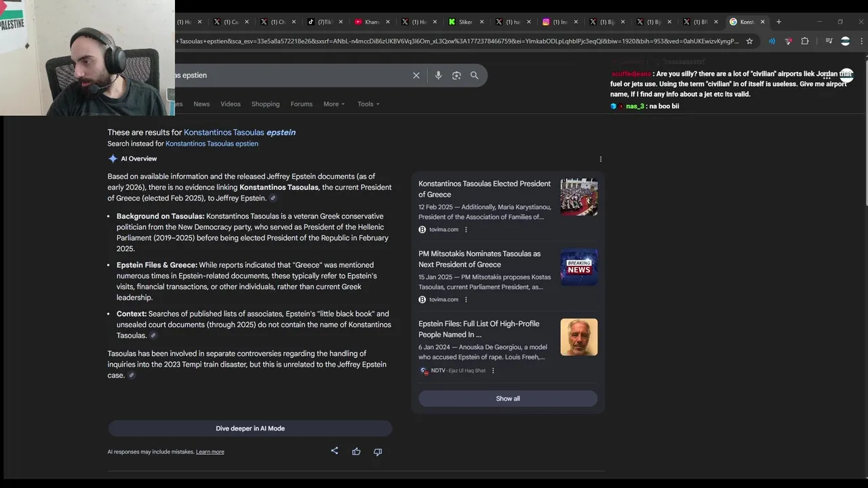Open the source link icon after 'to Jeffrey Epstein.'
Image resolution: width=868 pixels, height=488 pixels.
273,199
